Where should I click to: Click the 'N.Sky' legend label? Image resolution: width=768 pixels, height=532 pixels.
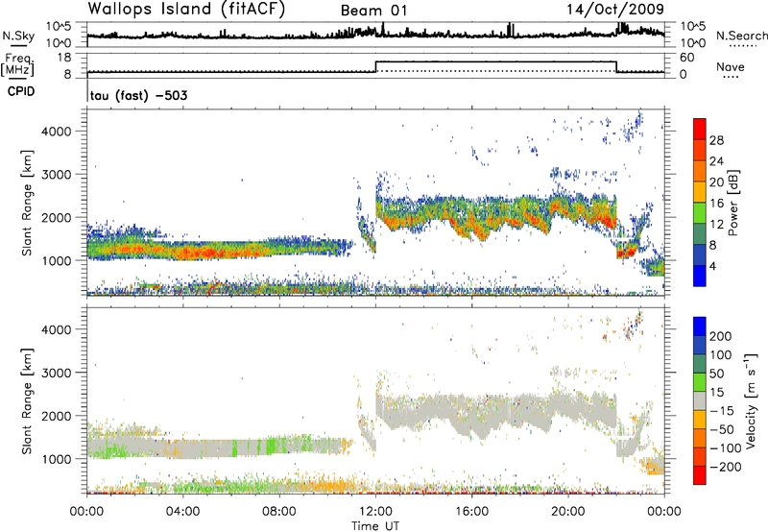coord(18,36)
